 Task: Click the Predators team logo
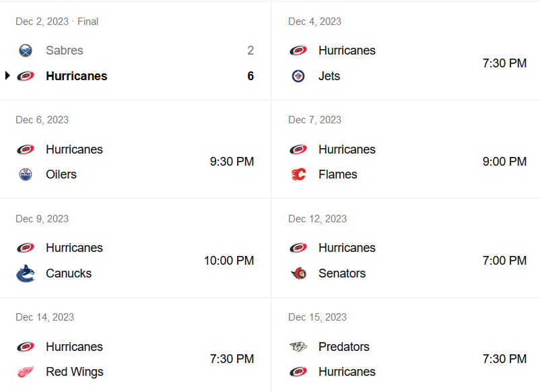click(298, 347)
